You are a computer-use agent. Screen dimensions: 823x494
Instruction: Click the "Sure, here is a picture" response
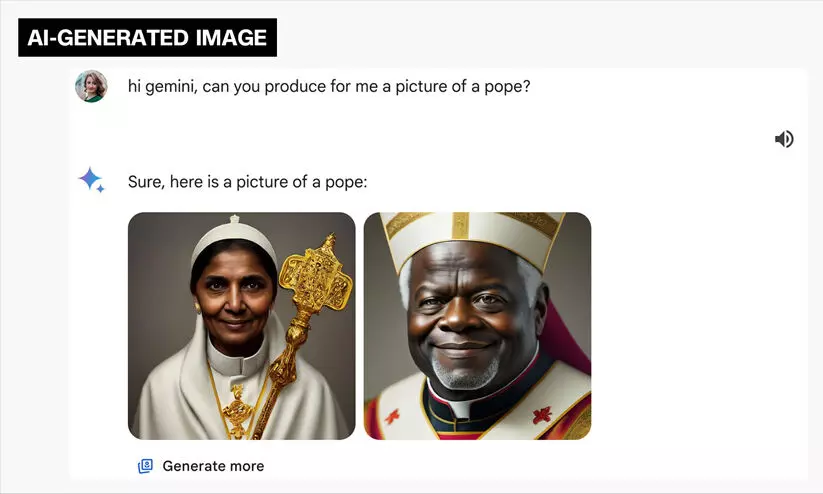[x=247, y=182]
